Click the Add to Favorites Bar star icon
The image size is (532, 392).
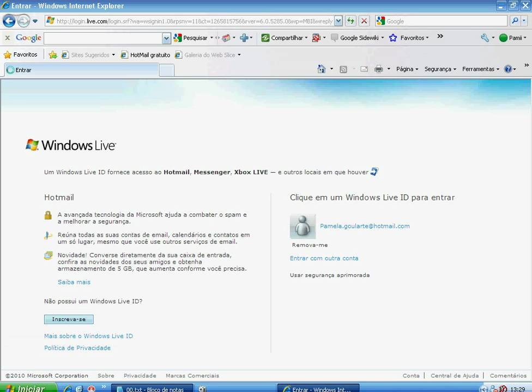tap(52, 54)
